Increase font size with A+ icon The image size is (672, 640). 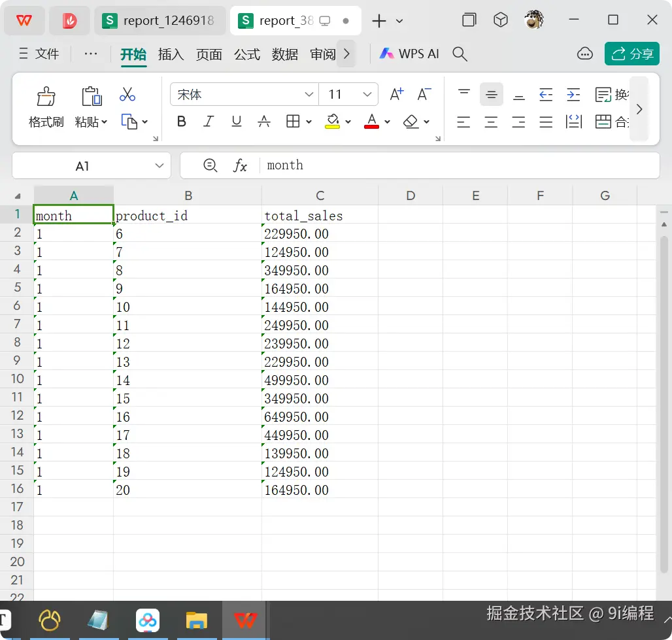(396, 94)
